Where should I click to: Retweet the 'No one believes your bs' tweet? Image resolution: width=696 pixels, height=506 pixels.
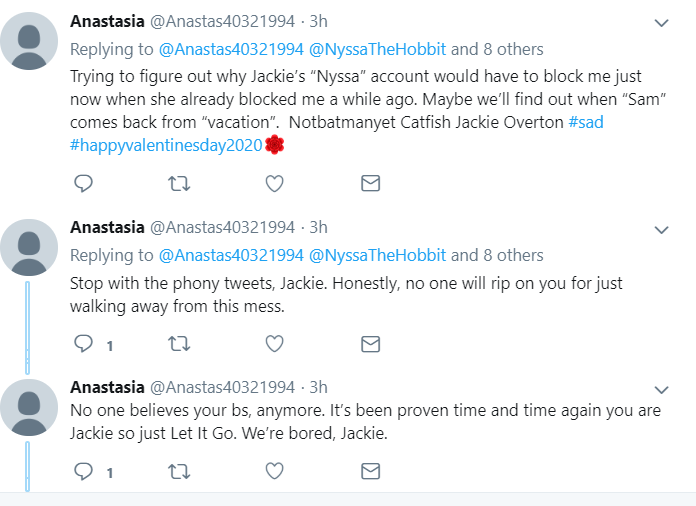click(179, 471)
